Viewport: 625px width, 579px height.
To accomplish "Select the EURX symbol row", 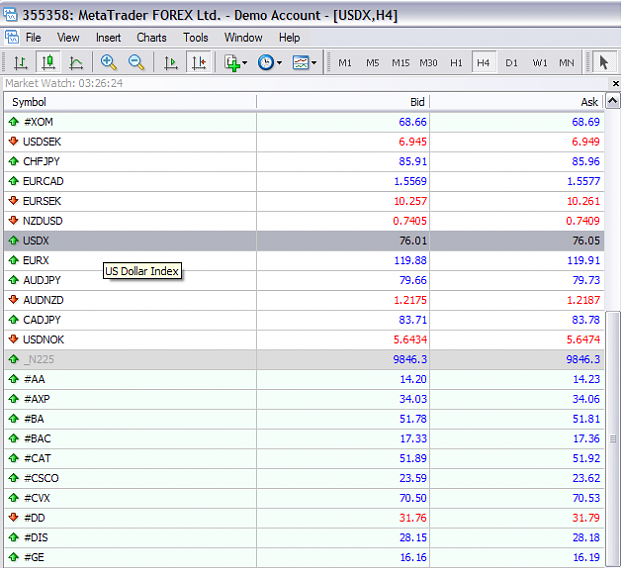I will click(x=304, y=261).
